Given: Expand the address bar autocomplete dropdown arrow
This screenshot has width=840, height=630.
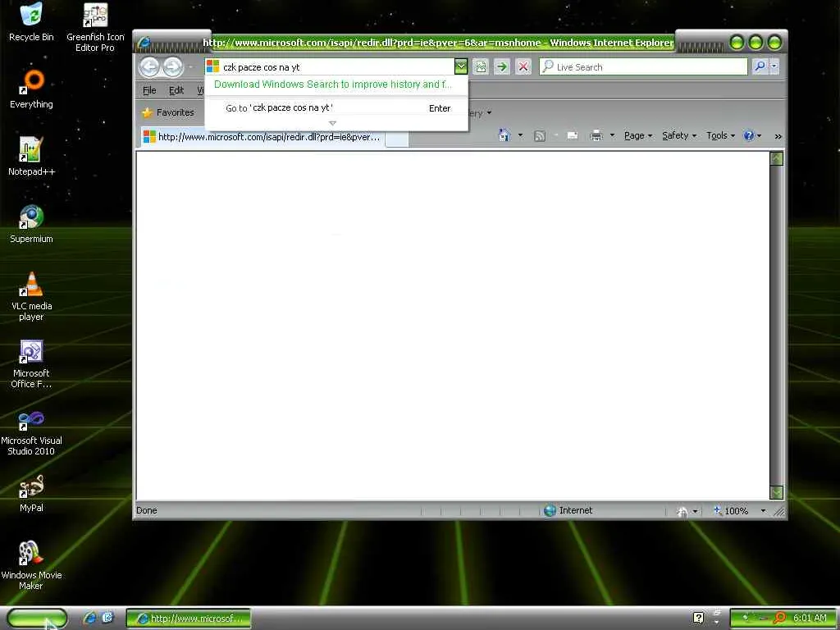Looking at the screenshot, I should point(461,66).
